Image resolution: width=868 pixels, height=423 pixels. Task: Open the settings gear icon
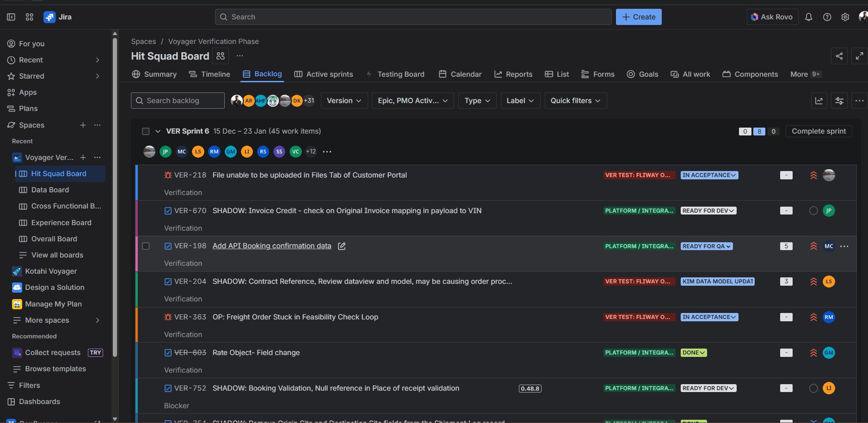[845, 17]
